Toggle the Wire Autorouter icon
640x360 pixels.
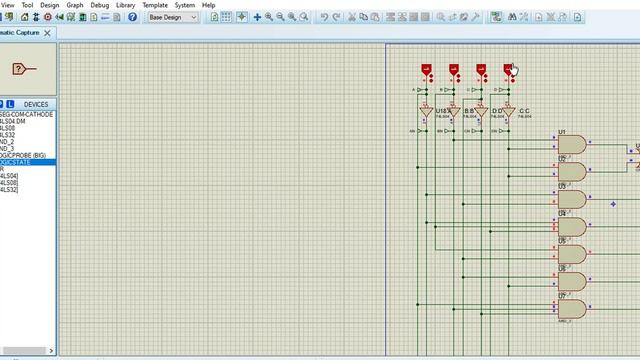pyautogui.click(x=496, y=17)
